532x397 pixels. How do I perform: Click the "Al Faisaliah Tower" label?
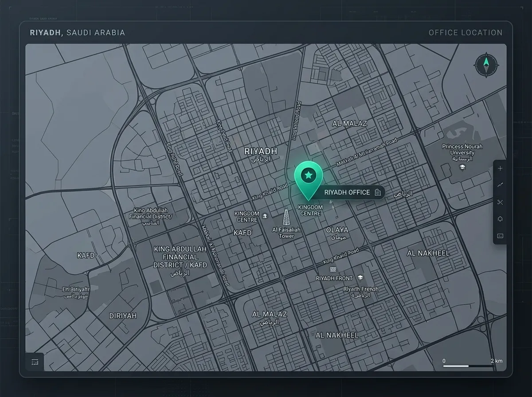pyautogui.click(x=286, y=233)
